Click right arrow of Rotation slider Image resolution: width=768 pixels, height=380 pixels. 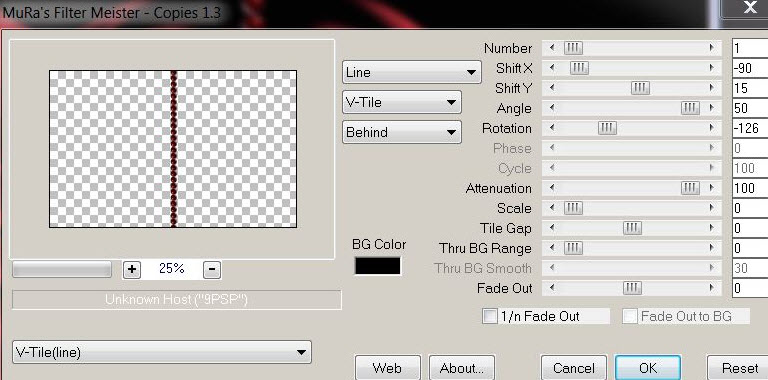pos(711,128)
